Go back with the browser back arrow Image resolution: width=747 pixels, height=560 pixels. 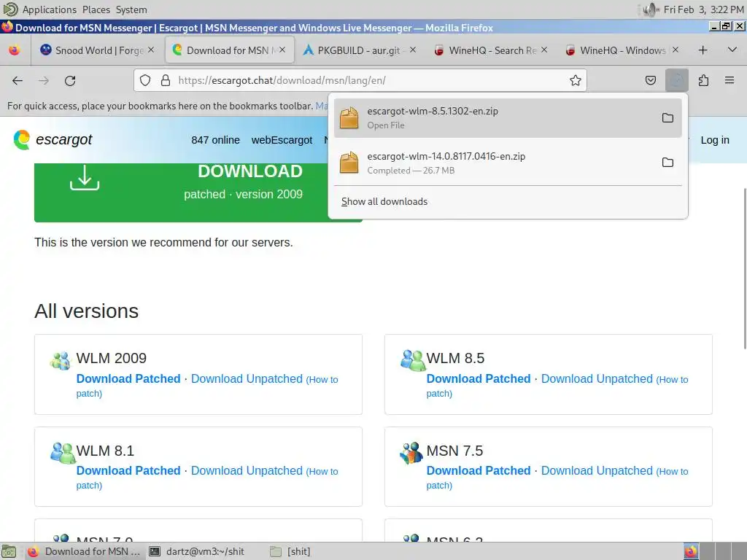point(18,80)
